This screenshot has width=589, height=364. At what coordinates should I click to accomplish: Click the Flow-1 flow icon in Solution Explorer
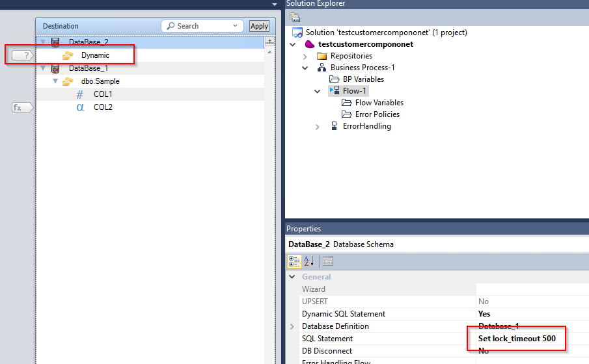click(335, 91)
